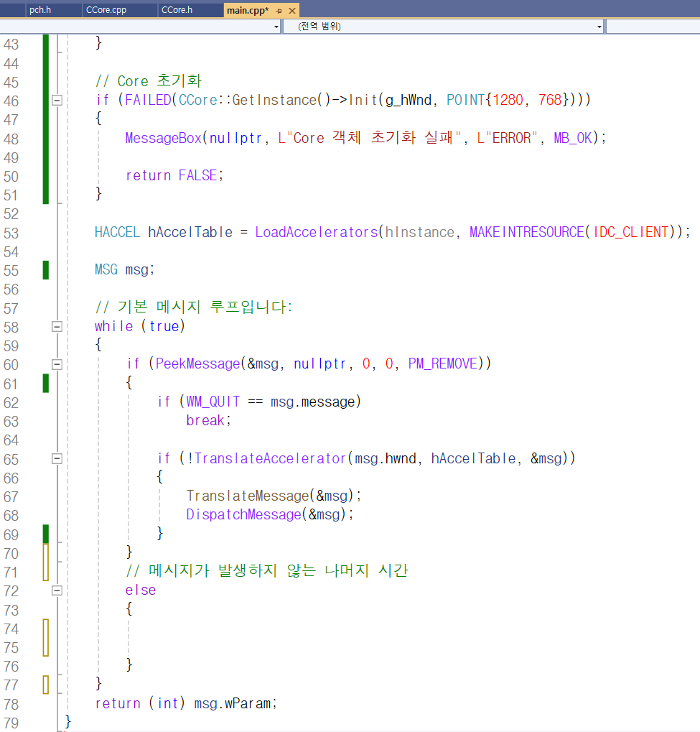Collapse the while (true) block

pyautogui.click(x=57, y=327)
